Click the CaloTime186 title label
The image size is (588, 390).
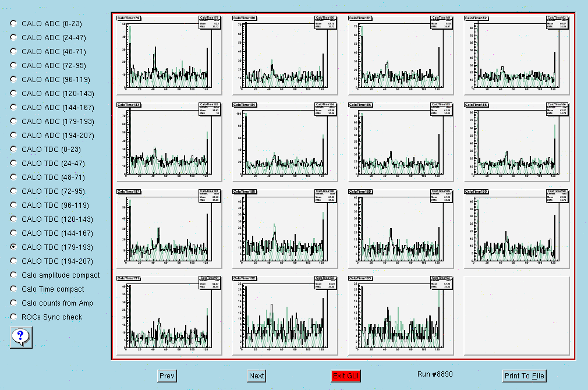pyautogui.click(x=476, y=105)
